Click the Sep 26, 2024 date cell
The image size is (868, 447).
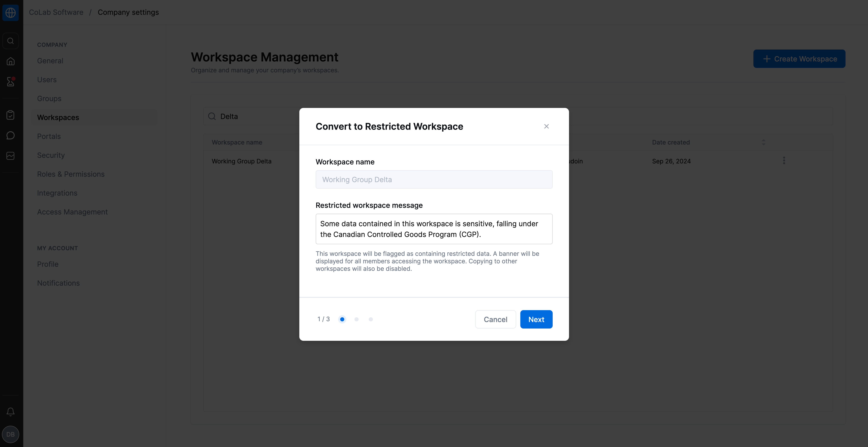[x=671, y=161]
